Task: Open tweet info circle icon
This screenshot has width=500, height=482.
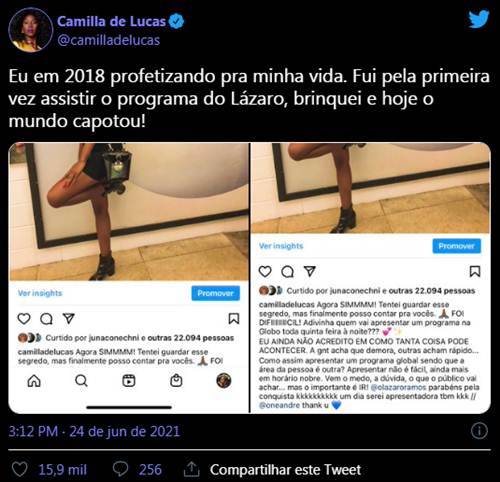Action: 479,431
